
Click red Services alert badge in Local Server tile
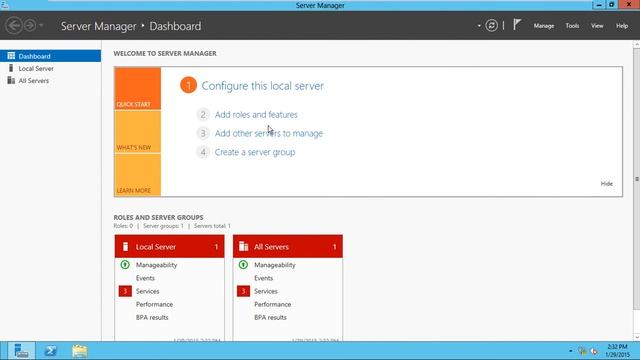click(125, 291)
